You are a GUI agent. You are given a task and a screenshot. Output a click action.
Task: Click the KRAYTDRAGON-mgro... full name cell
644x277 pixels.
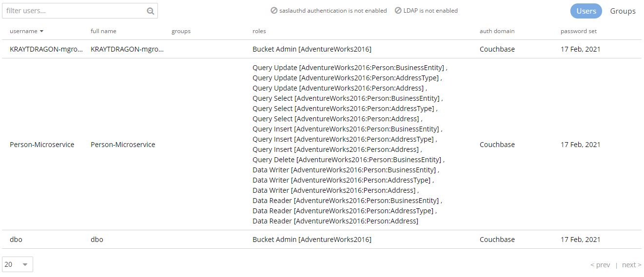pyautogui.click(x=127, y=49)
